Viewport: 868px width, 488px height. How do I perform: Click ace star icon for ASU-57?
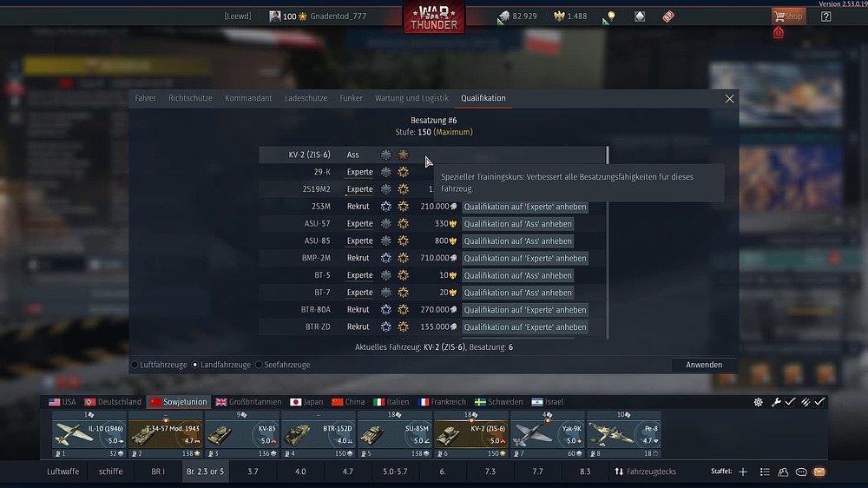click(403, 223)
